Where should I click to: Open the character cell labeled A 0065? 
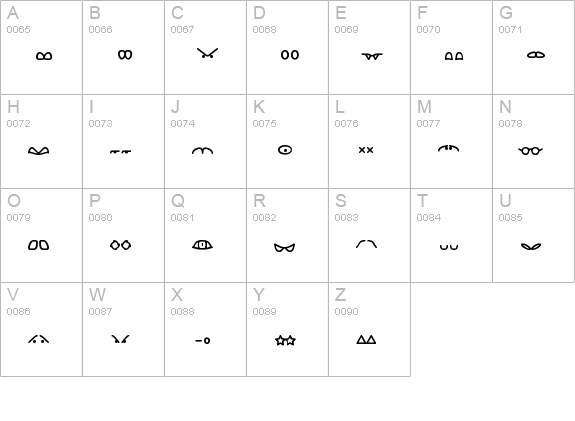pos(41,47)
